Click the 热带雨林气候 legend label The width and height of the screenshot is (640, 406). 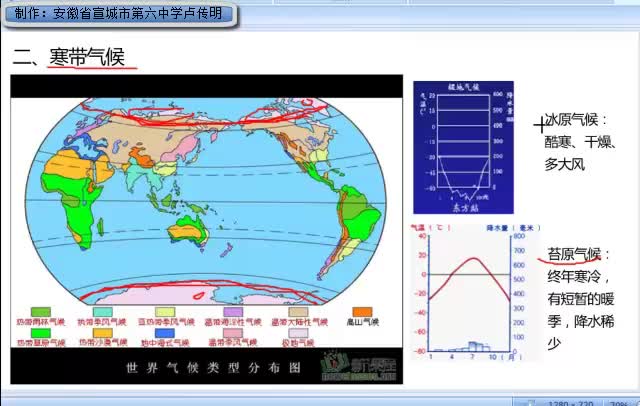point(40,322)
